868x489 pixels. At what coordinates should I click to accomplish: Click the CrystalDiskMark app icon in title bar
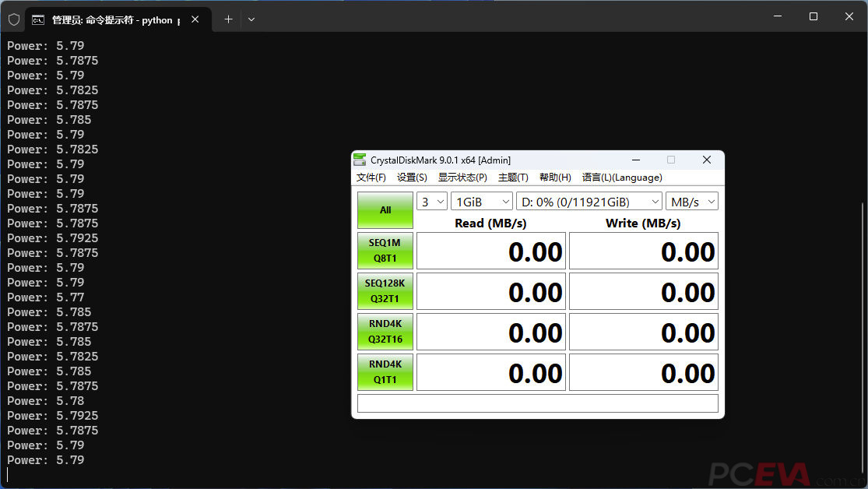pos(360,160)
